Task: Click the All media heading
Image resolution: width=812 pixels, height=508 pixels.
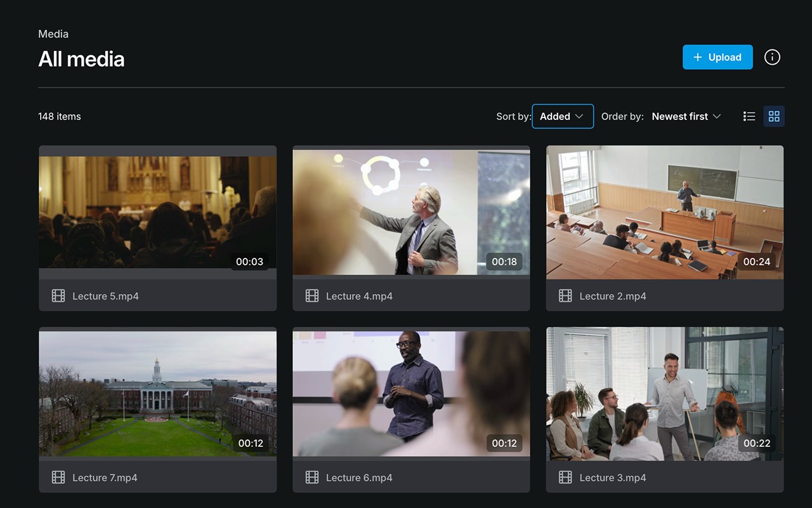Action: (x=81, y=58)
